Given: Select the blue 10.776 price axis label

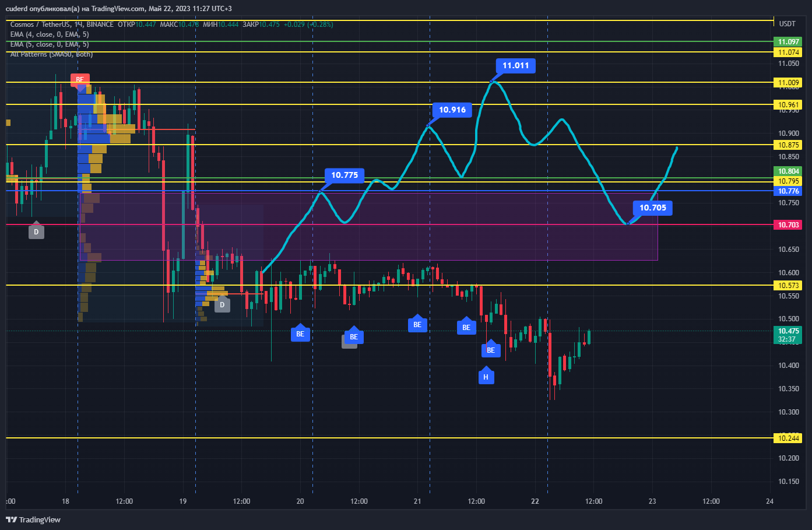Looking at the screenshot, I should tap(788, 191).
